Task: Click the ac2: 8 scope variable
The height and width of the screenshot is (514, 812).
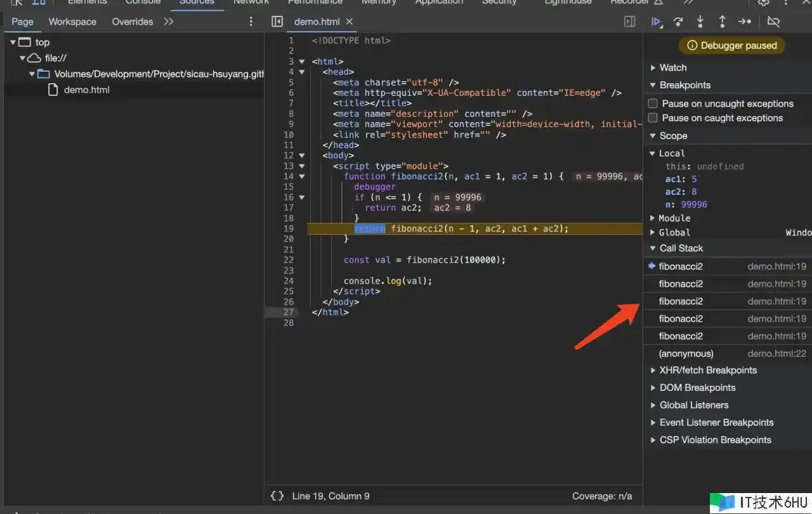Action: 681,192
